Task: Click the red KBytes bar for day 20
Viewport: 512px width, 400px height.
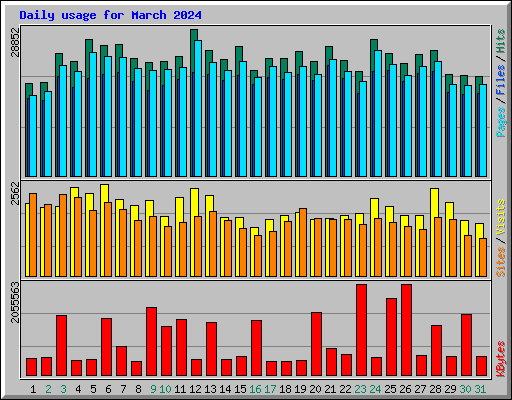Action: [x=316, y=344]
